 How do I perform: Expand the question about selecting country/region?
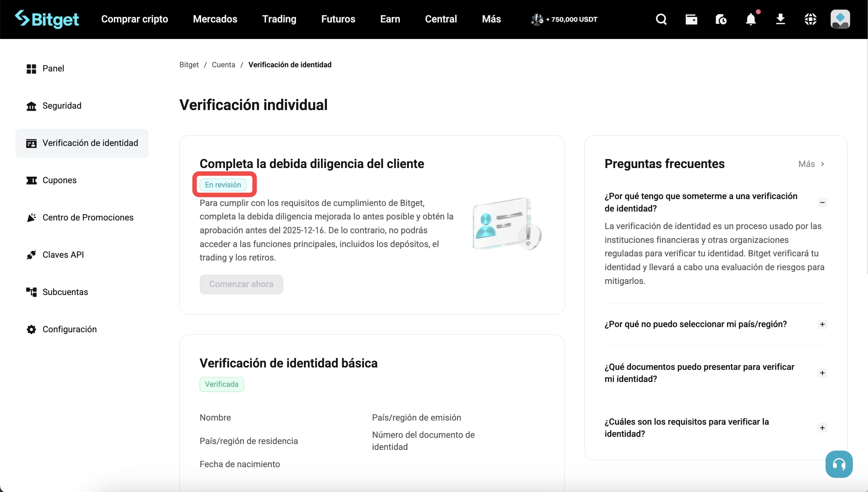point(822,324)
